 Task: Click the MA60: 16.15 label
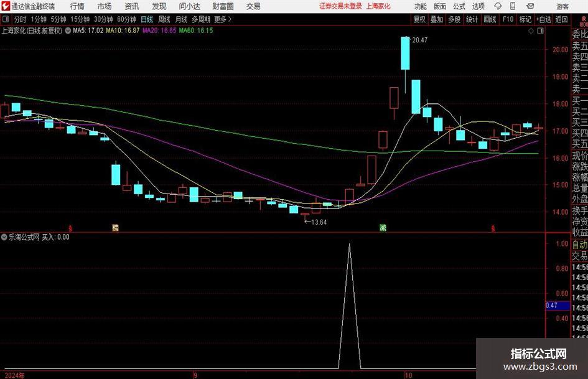click(196, 30)
